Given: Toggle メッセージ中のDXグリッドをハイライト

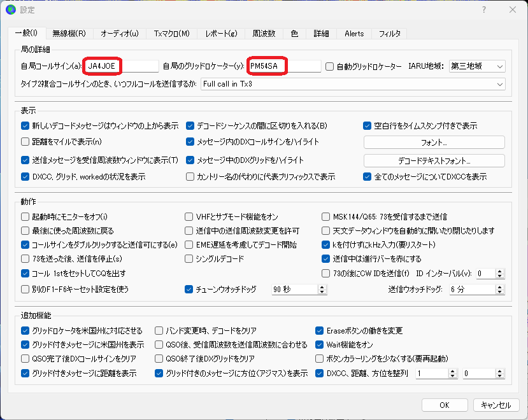Looking at the screenshot, I should [190, 160].
